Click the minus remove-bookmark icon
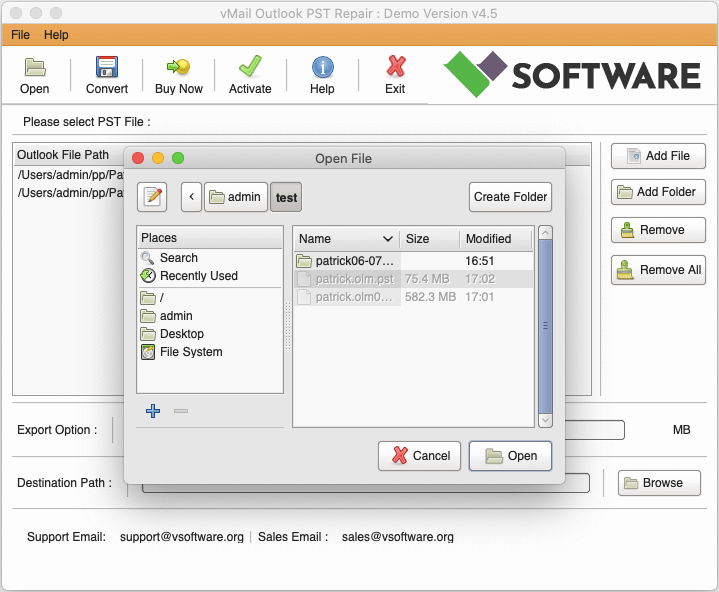Screen dimensions: 719x592 pyautogui.click(x=181, y=411)
